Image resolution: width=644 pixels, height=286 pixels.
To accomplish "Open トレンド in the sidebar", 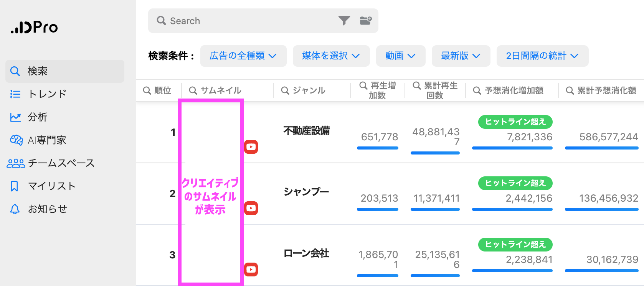I will tap(47, 94).
